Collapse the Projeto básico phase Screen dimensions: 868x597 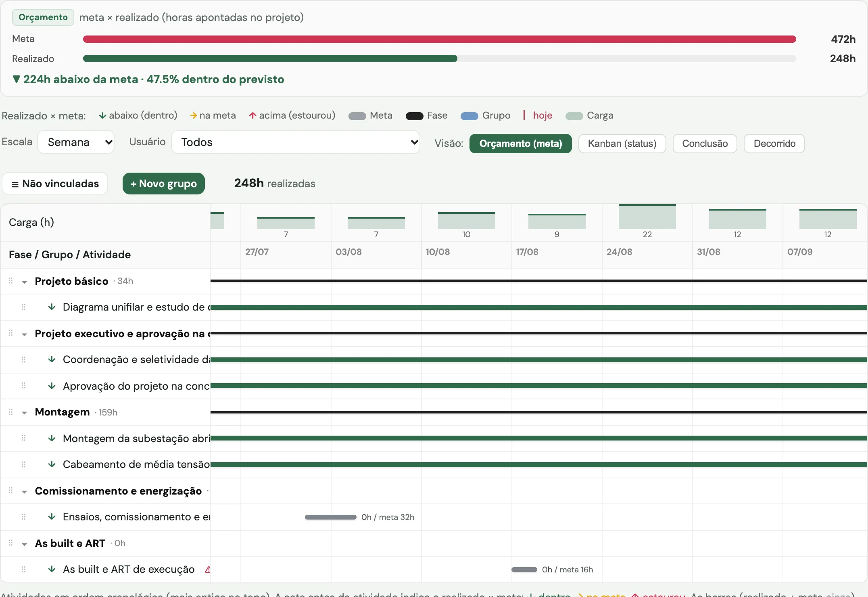click(x=25, y=282)
